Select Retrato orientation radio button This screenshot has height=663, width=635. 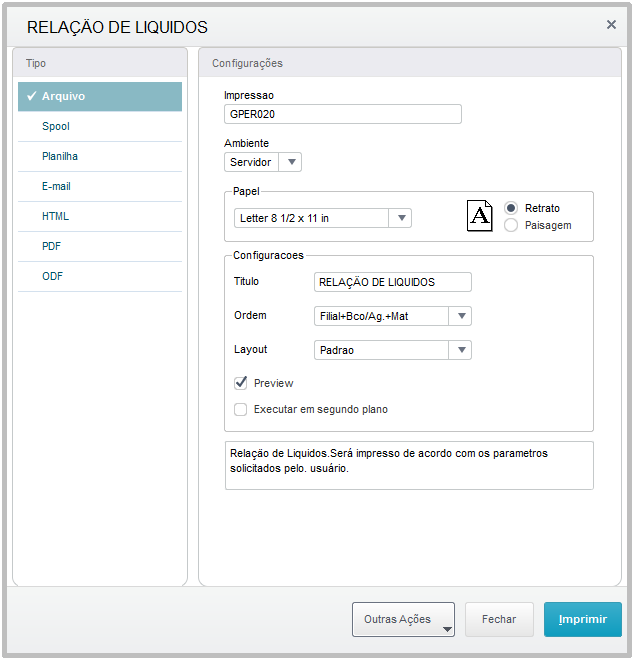pos(511,208)
